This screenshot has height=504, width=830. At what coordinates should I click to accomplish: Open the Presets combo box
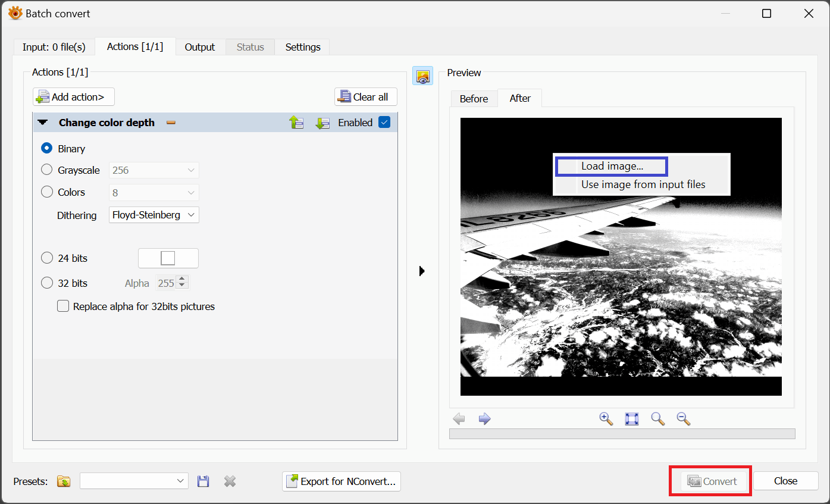pos(134,481)
